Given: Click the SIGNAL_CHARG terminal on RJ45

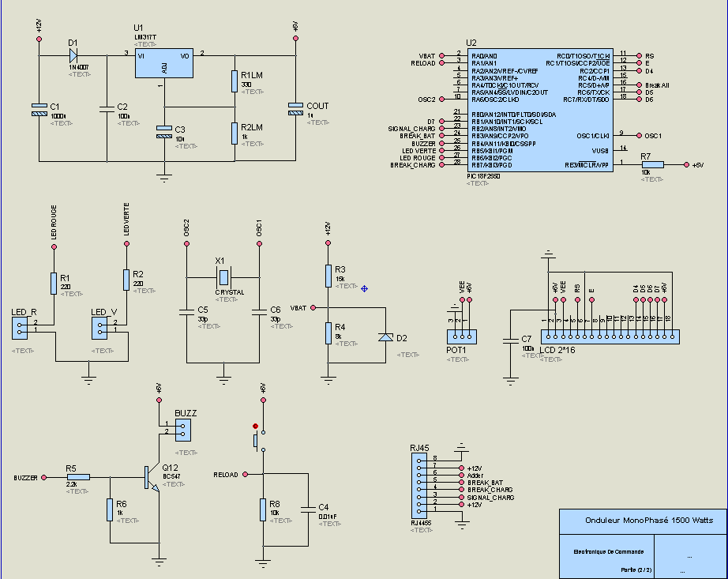Looking at the screenshot, I should (461, 497).
